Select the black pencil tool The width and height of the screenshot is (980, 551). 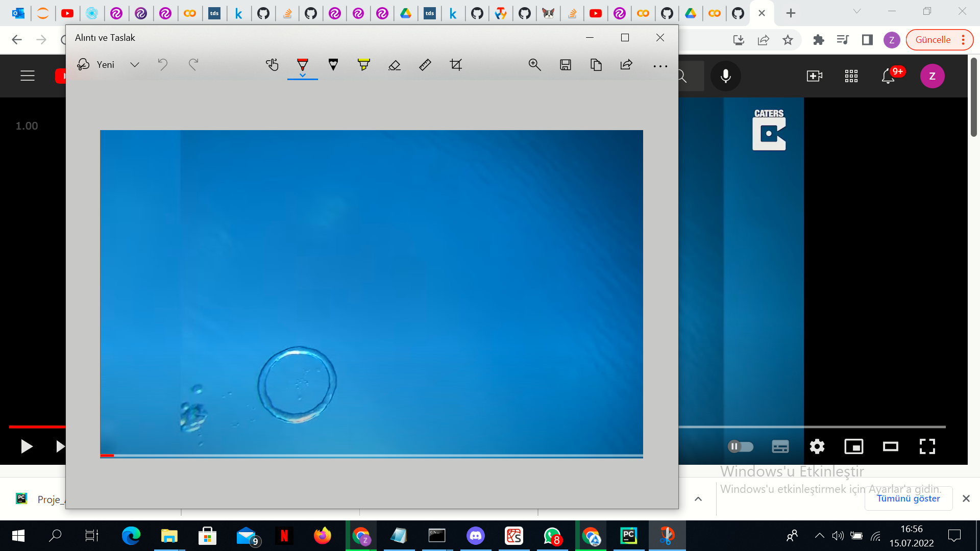pyautogui.click(x=333, y=65)
